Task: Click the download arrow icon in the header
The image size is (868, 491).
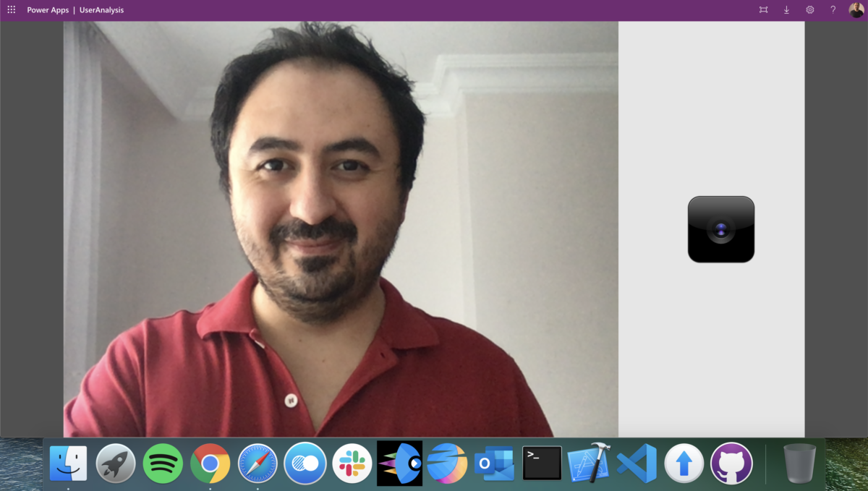Action: pos(786,10)
